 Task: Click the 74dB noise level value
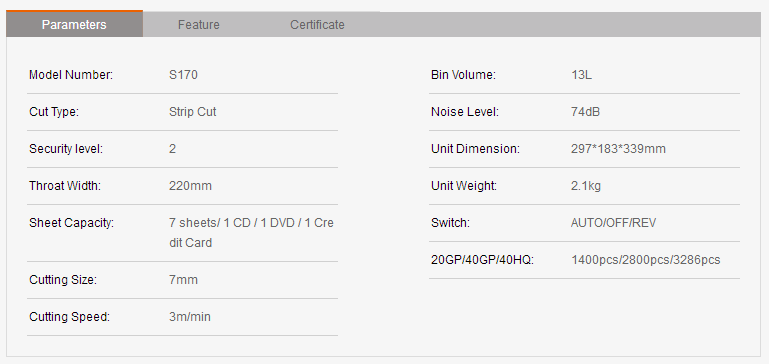click(586, 112)
